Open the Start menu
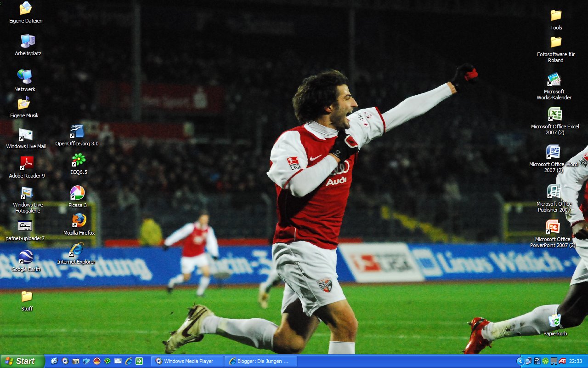 tap(22, 361)
